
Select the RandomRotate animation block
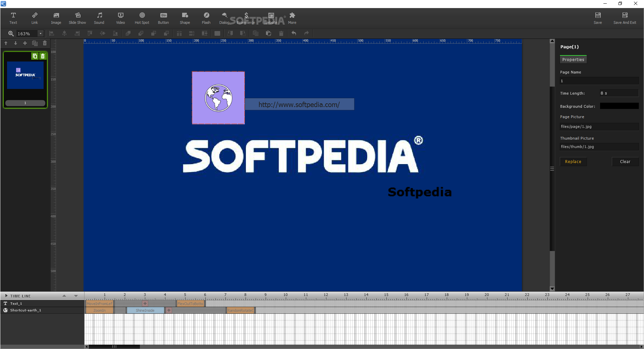pos(240,310)
